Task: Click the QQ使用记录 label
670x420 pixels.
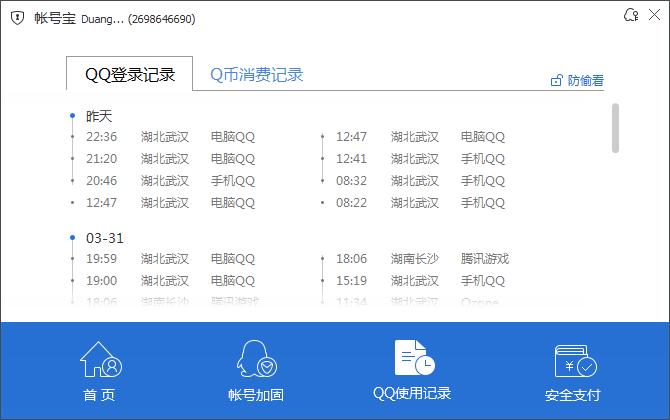Action: tap(412, 393)
